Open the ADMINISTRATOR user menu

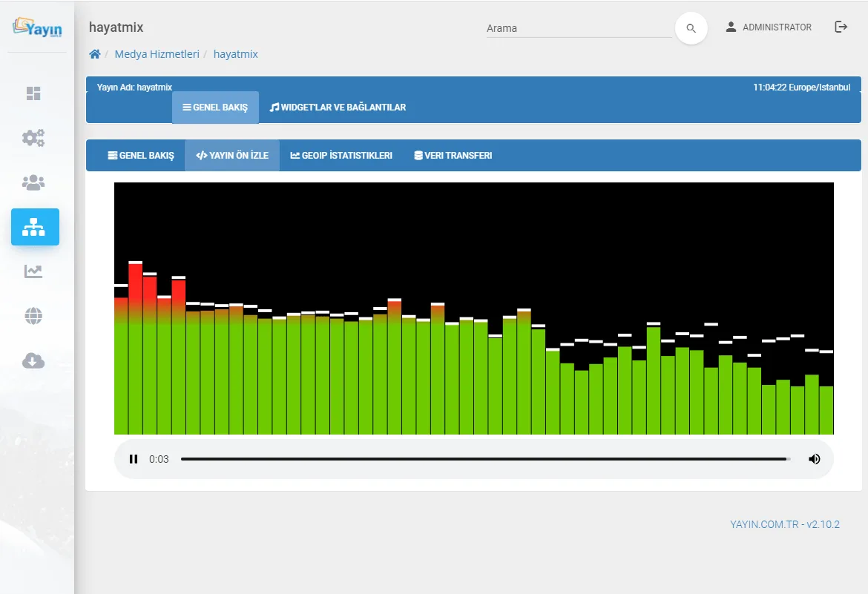[x=769, y=27]
